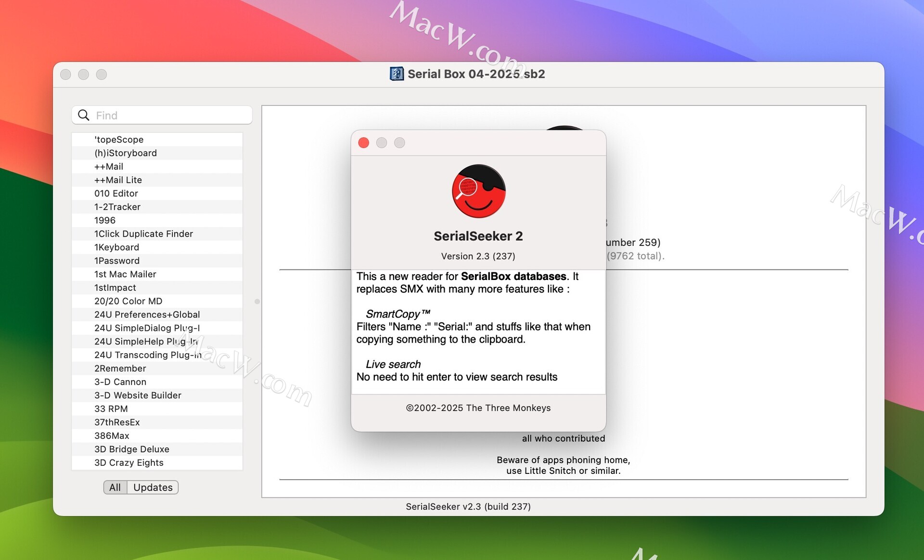Select the ++Mail Lite entry
Image resolution: width=924 pixels, height=560 pixels.
click(x=157, y=180)
